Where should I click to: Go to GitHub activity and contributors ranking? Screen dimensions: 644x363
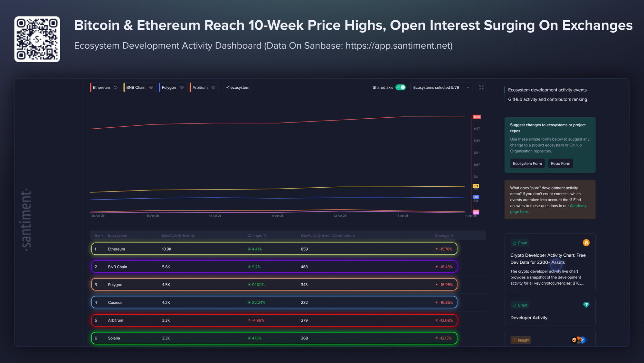coord(547,99)
